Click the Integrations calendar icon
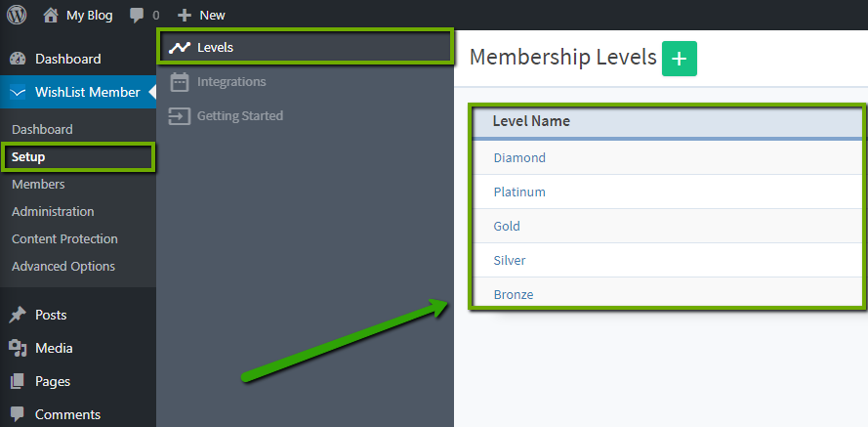The height and width of the screenshot is (427, 868). point(179,82)
